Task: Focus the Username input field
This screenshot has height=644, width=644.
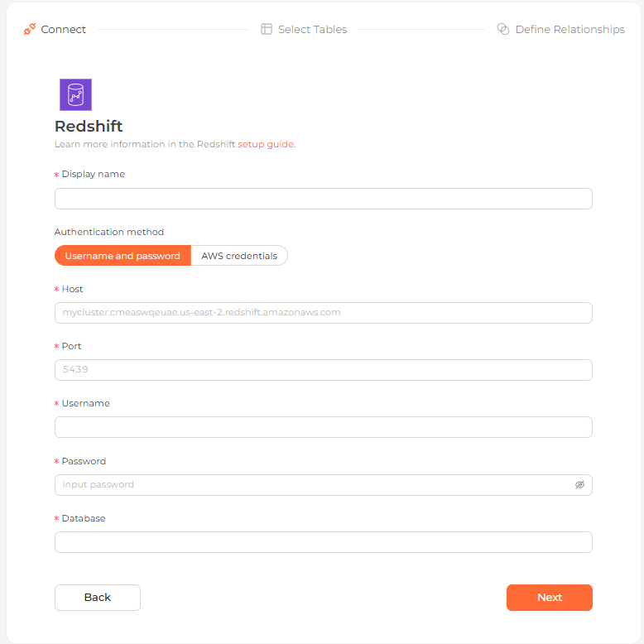Action: (x=323, y=427)
